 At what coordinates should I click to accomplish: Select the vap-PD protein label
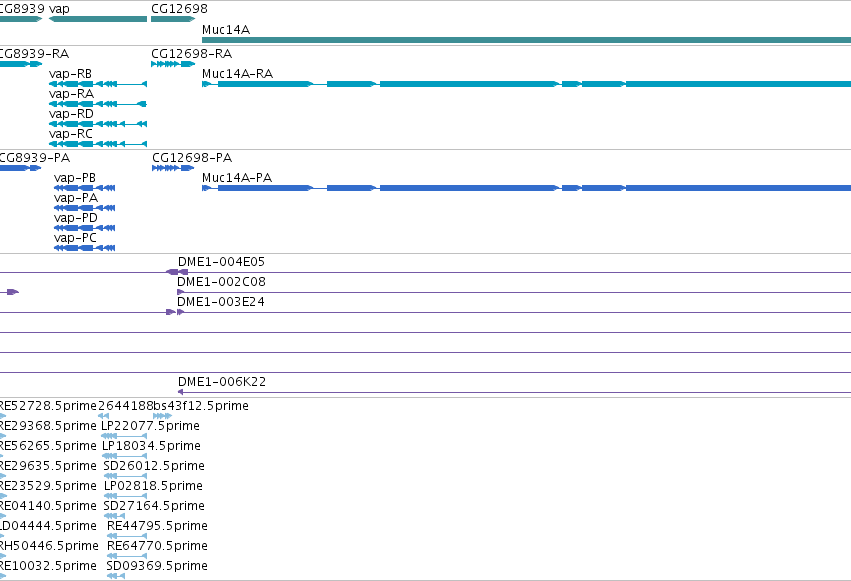(x=76, y=218)
